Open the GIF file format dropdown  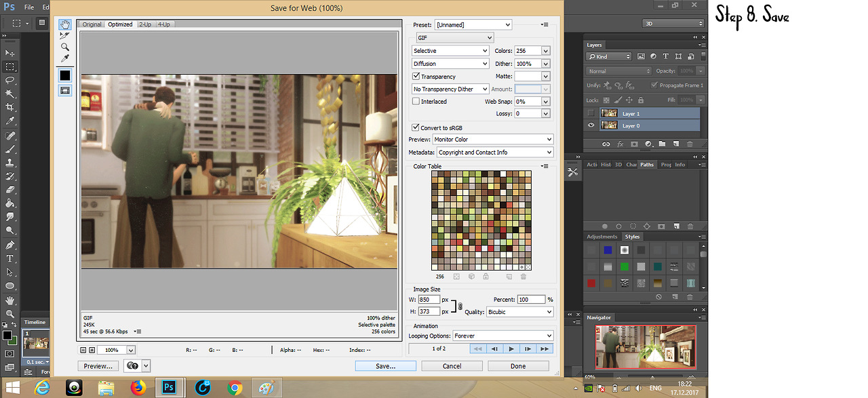pyautogui.click(x=454, y=38)
